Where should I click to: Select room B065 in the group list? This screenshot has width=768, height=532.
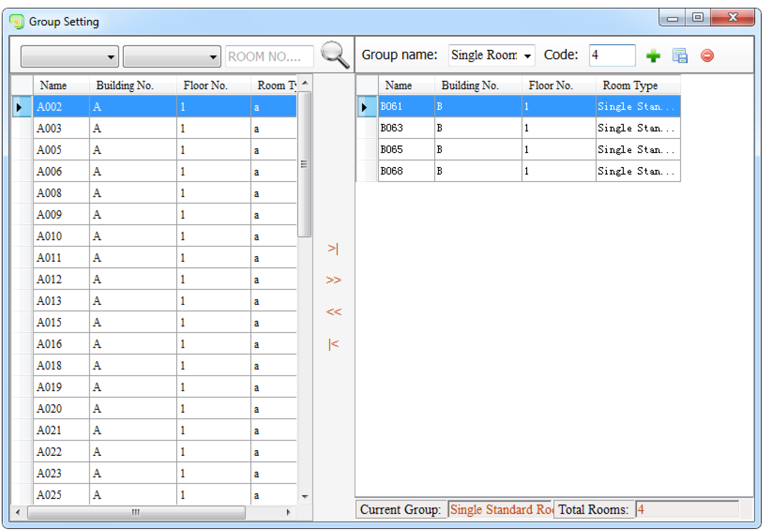pyautogui.click(x=392, y=150)
